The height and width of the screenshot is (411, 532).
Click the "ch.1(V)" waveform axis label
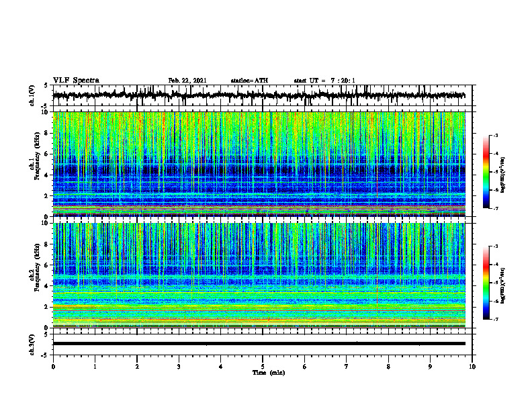point(32,95)
